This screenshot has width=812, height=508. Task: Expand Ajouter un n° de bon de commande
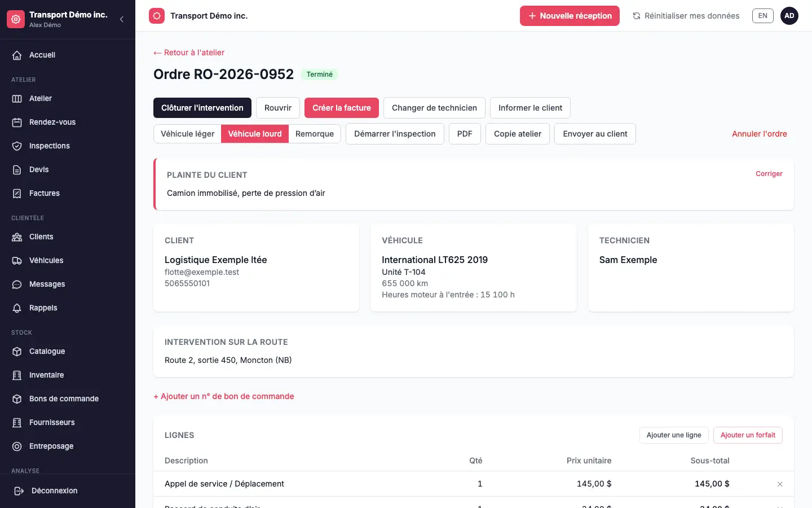click(224, 396)
